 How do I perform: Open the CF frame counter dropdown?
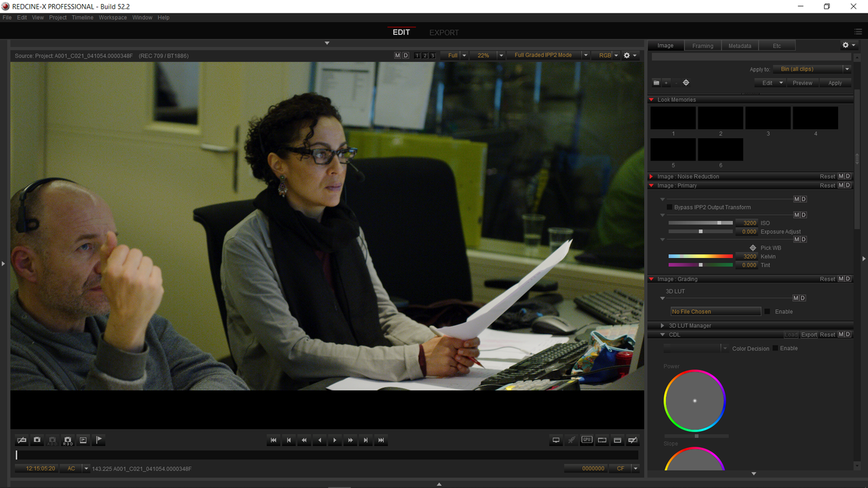coord(624,468)
